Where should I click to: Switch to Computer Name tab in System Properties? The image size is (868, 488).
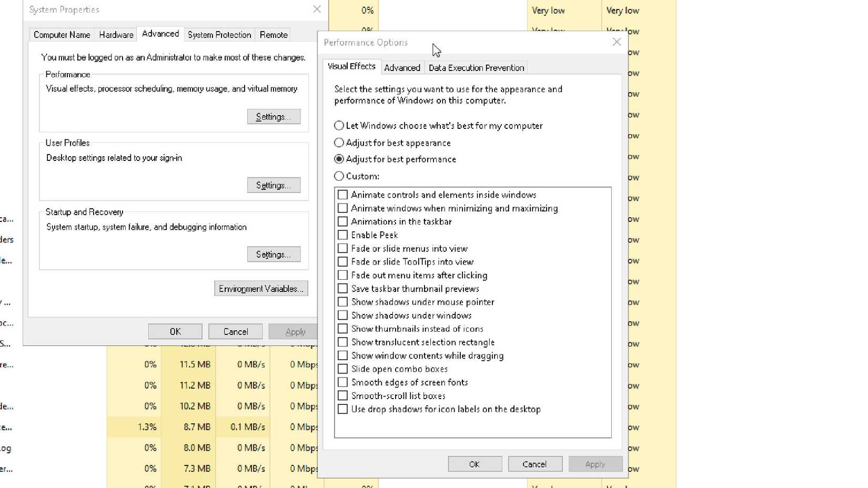[x=62, y=35]
